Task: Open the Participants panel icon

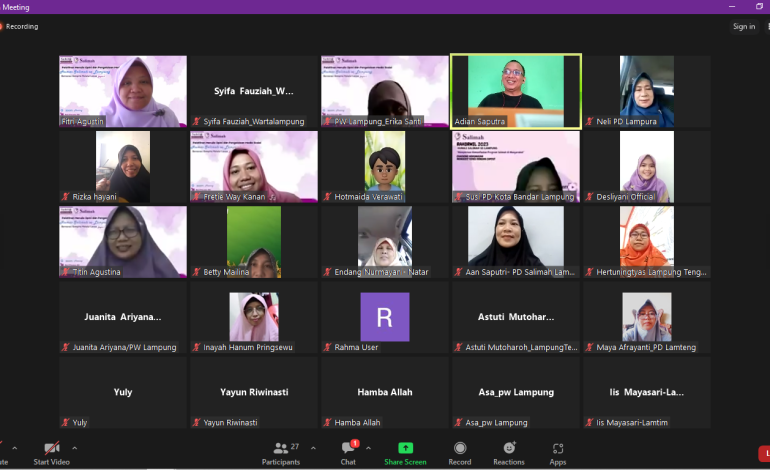Action: pyautogui.click(x=281, y=448)
